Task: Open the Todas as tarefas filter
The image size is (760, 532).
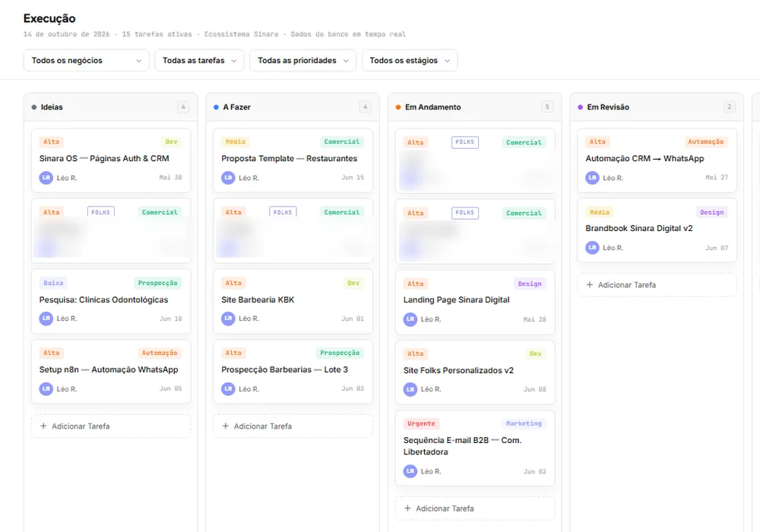Action: (x=199, y=61)
